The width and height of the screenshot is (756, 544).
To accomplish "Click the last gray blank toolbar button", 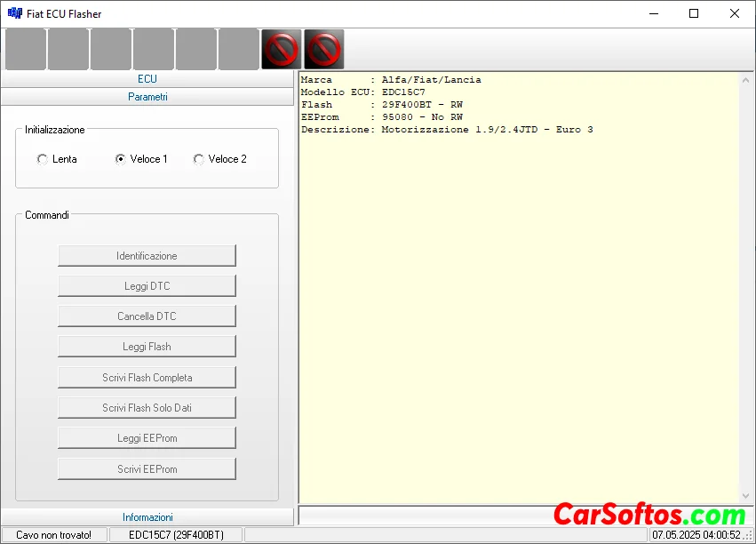I will coord(239,49).
